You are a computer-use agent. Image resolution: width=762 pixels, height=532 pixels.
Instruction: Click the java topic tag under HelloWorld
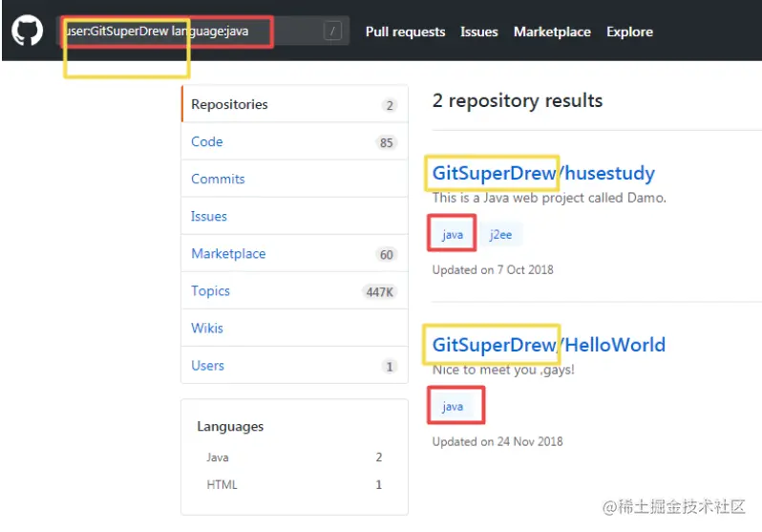pos(453,406)
